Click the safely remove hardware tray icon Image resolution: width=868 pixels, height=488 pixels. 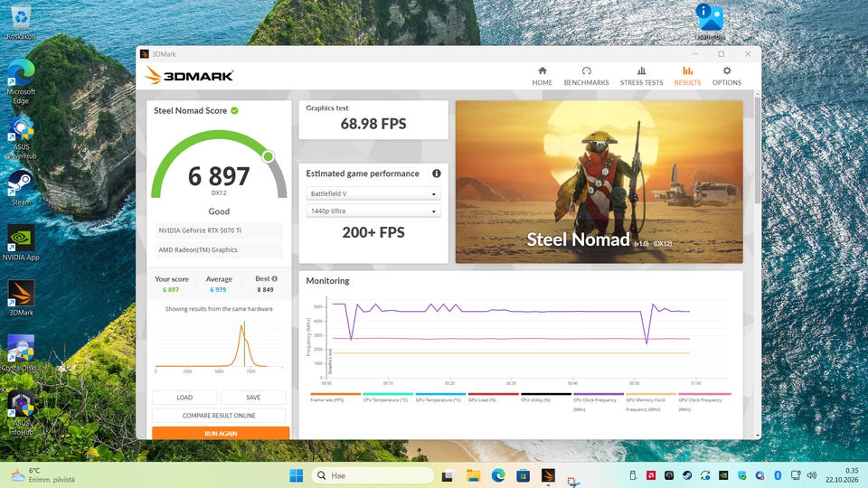[633, 475]
